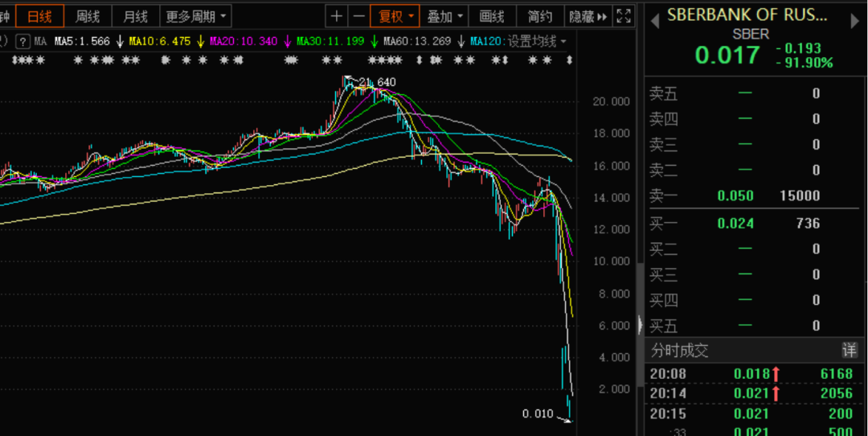
Task: Open 设置均线 moving average settings
Action: click(530, 41)
